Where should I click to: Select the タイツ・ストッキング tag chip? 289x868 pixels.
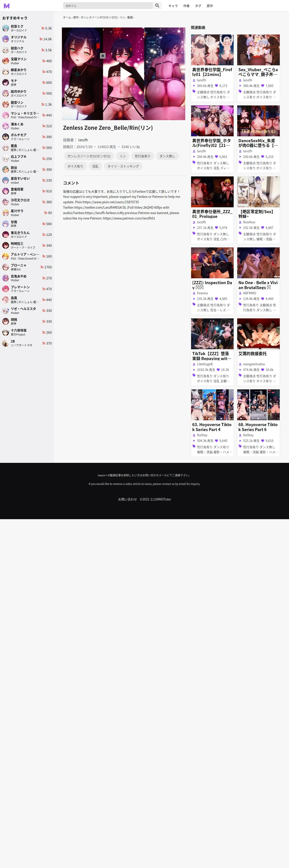[123, 166]
